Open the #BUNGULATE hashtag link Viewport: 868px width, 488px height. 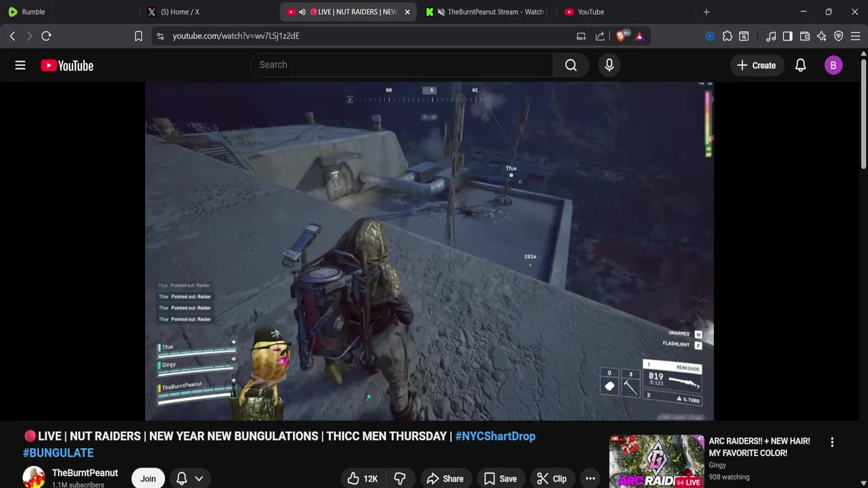pos(58,453)
